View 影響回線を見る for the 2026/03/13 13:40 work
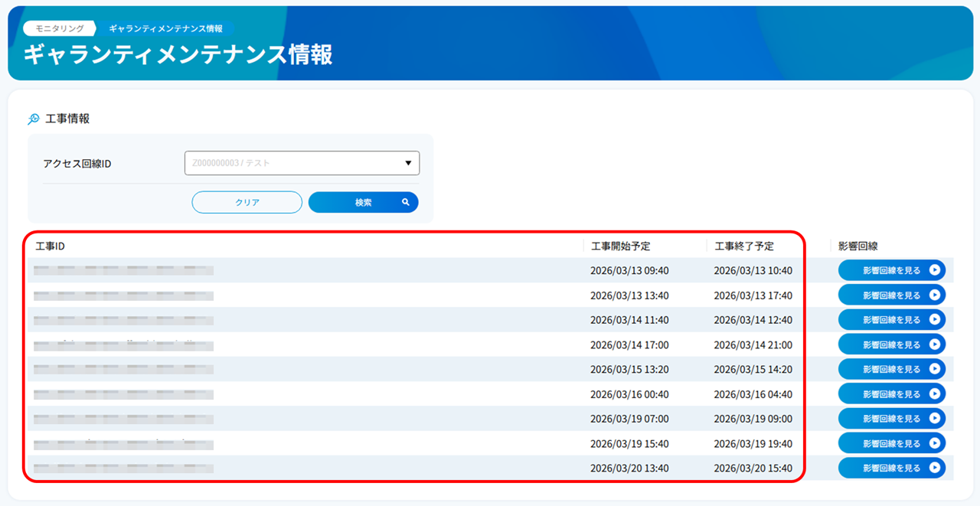 point(891,295)
